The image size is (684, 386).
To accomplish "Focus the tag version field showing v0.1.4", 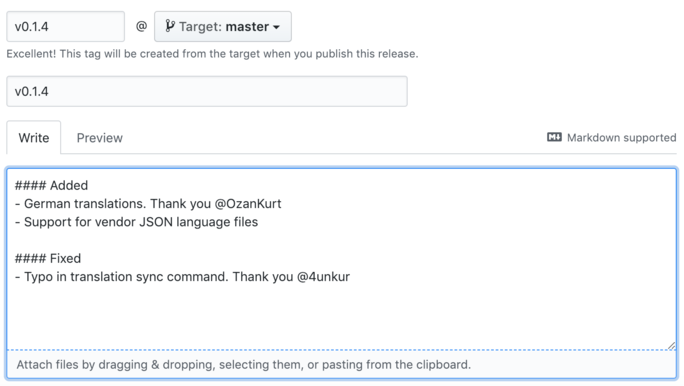I will coord(65,27).
